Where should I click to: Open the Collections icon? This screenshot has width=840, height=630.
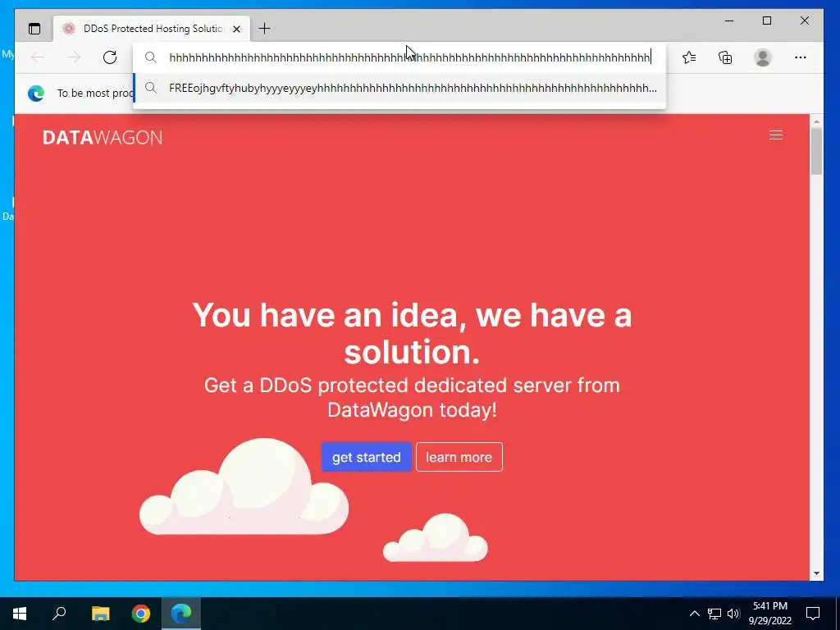[x=725, y=57]
